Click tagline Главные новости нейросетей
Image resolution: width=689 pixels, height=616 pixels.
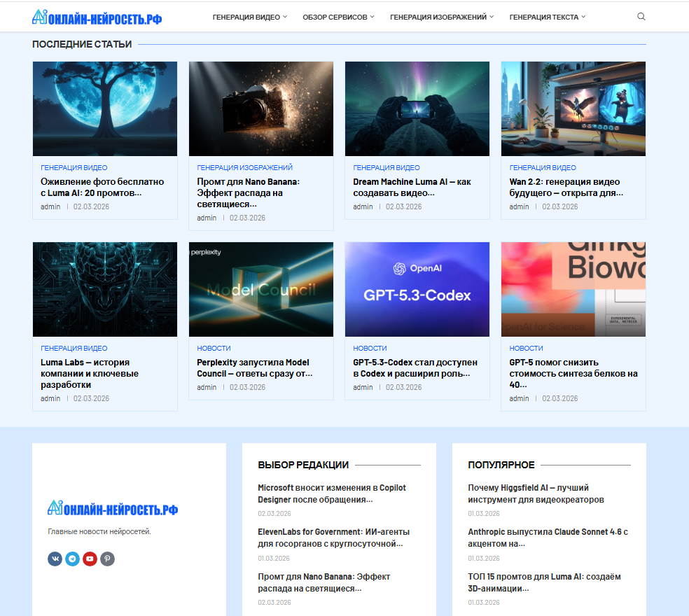[x=99, y=531]
